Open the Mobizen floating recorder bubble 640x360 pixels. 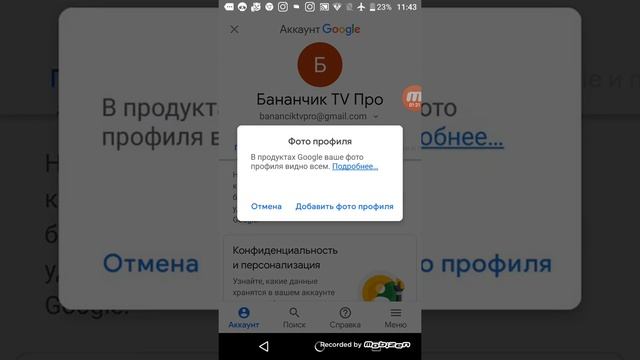click(412, 98)
